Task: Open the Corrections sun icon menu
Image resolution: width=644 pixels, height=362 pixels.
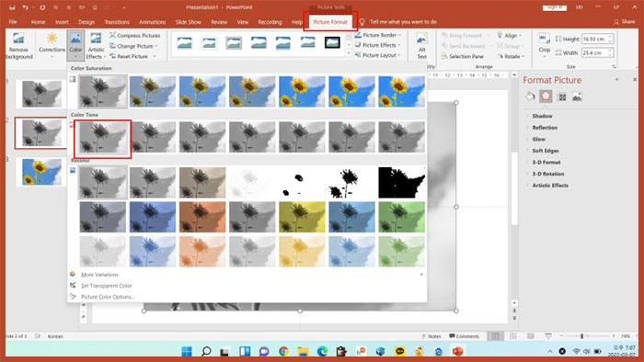Action: tap(52, 45)
